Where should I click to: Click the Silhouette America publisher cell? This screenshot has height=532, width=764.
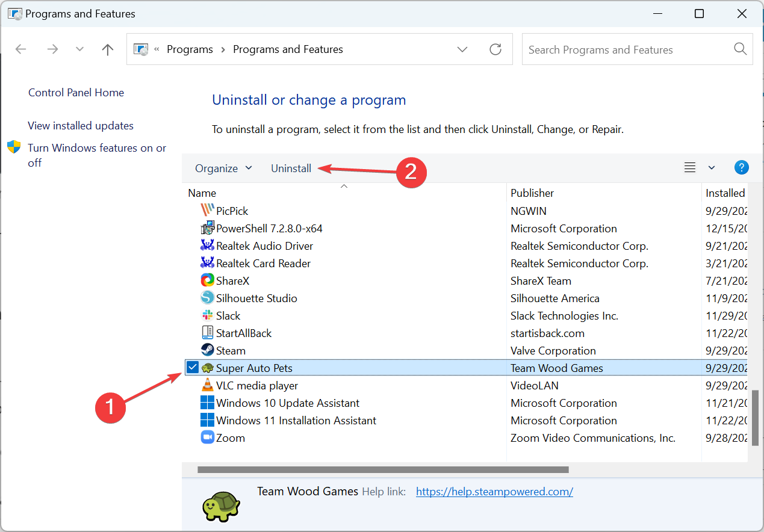[555, 298]
